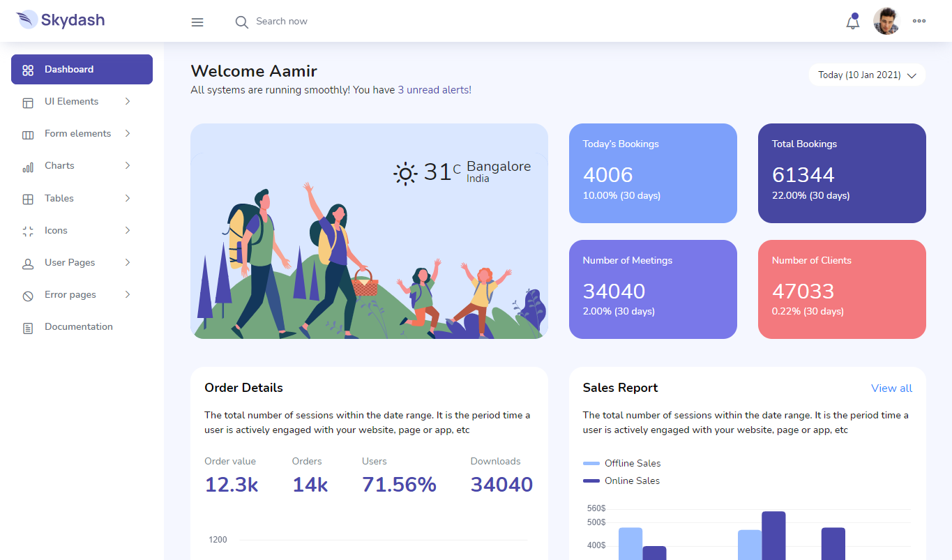
Task: Click the Downloads 34040 figure
Action: coord(501,485)
